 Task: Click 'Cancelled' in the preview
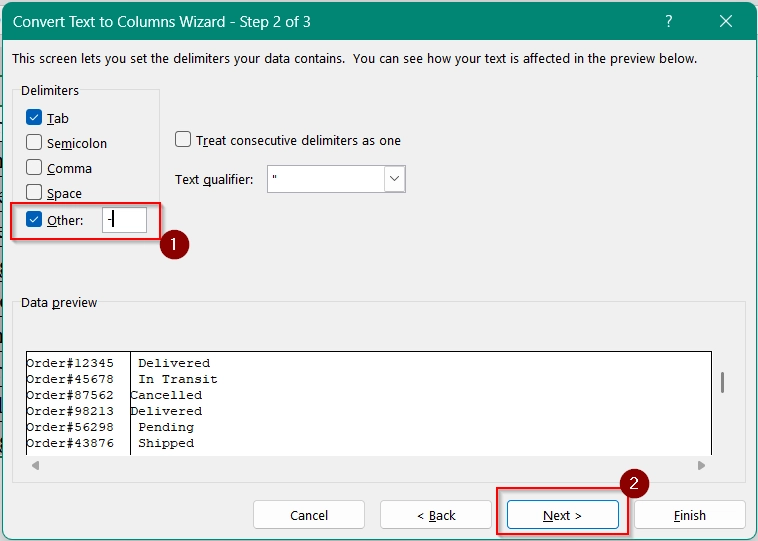pos(166,395)
